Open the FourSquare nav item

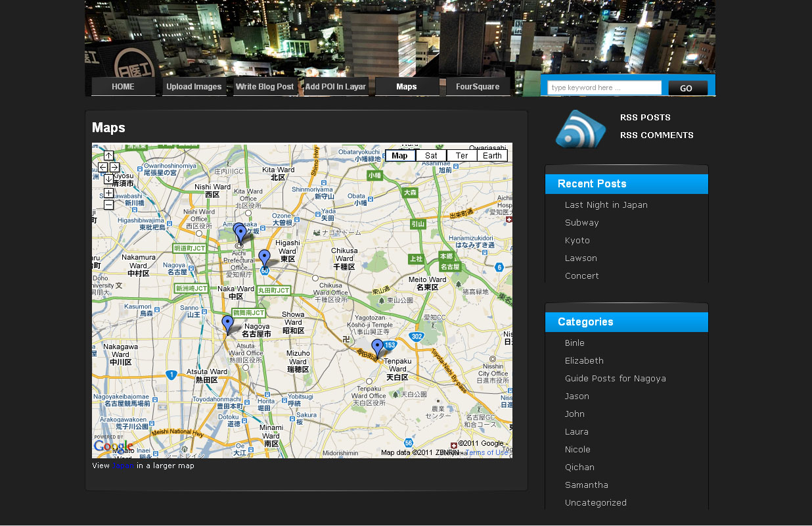[x=478, y=87]
